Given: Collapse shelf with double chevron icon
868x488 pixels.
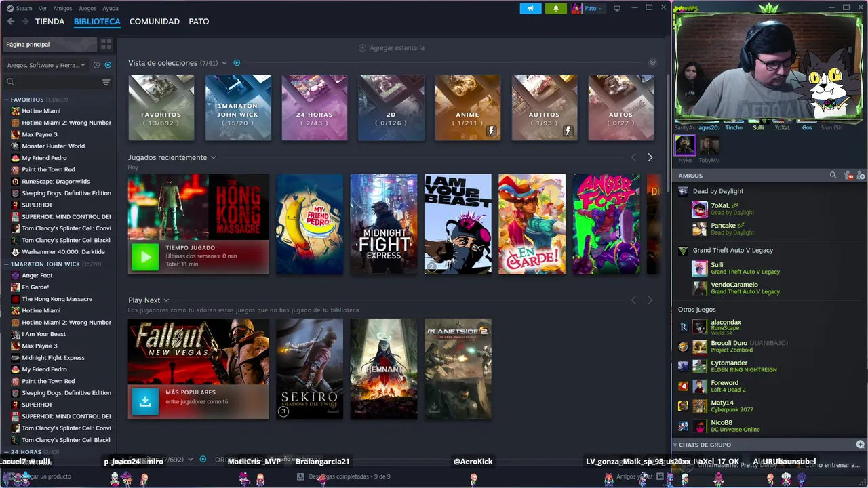Looking at the screenshot, I should pos(652,63).
